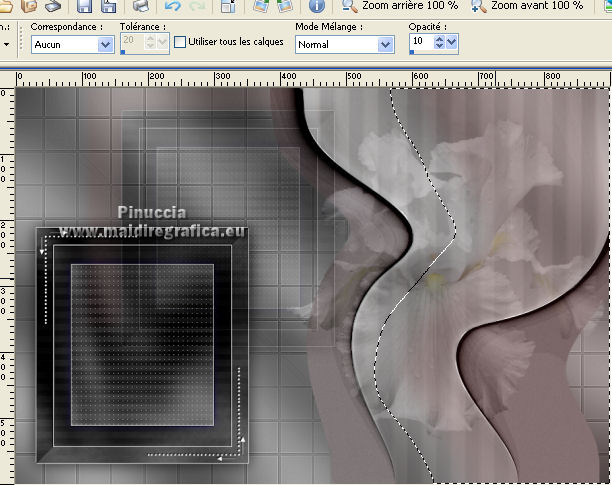This screenshot has width=612, height=485.
Task: Open the Mode Mélange dropdown showing Normal
Action: coord(345,44)
